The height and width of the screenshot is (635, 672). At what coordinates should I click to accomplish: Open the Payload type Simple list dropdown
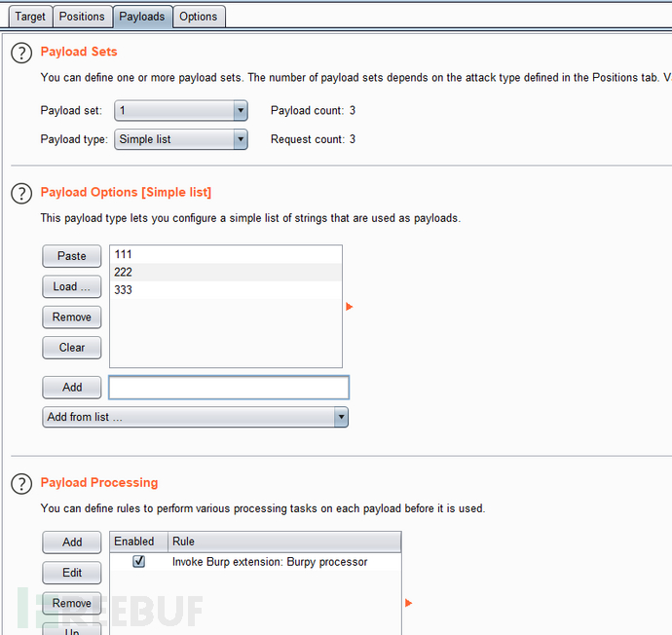coord(181,139)
